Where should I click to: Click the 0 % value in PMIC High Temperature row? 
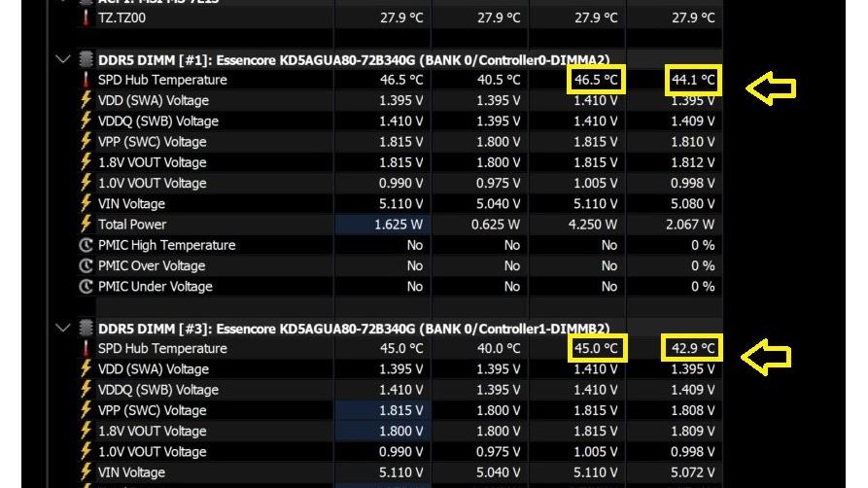pos(703,245)
